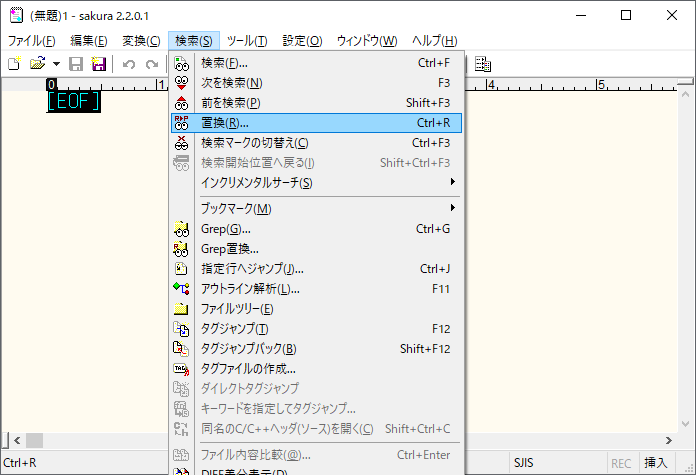Click the jump icon beside 指定行へジャンプ(J)...
696x475 pixels.
[x=182, y=269]
